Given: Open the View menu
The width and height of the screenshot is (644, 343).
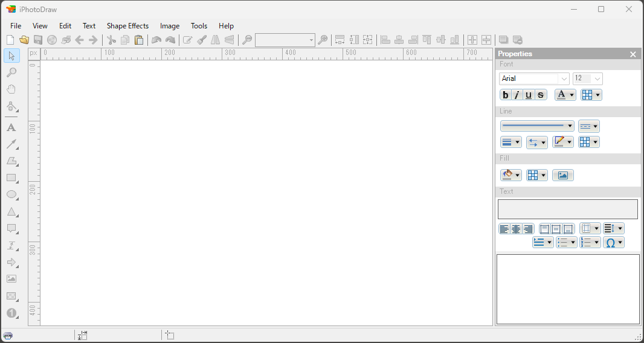Looking at the screenshot, I should coord(40,26).
